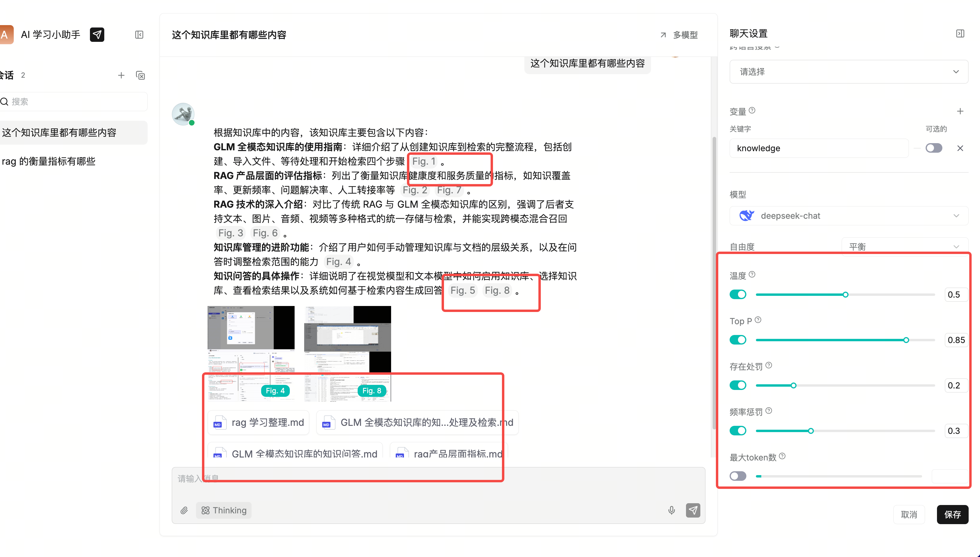Image resolution: width=980 pixels, height=557 pixels.
Task: Delete the knowledge variable row
Action: pos(960,148)
